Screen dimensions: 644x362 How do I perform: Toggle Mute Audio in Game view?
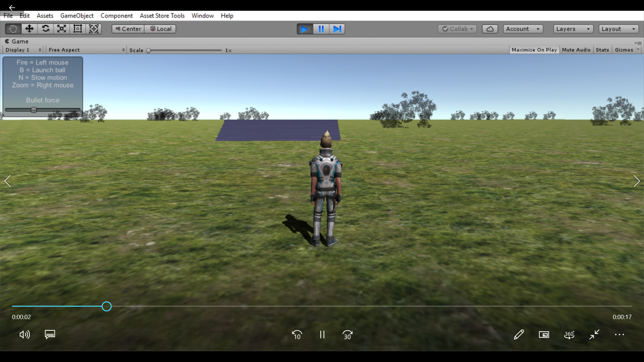click(x=576, y=50)
